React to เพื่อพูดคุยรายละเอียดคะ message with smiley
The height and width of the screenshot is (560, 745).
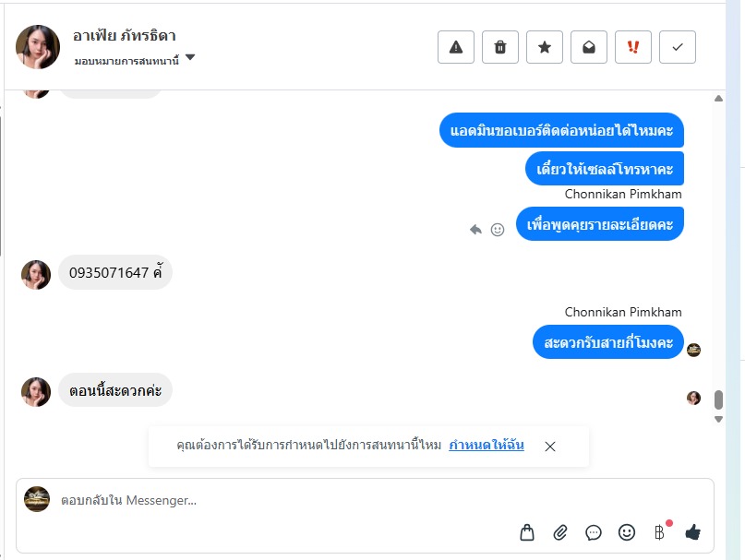[498, 230]
